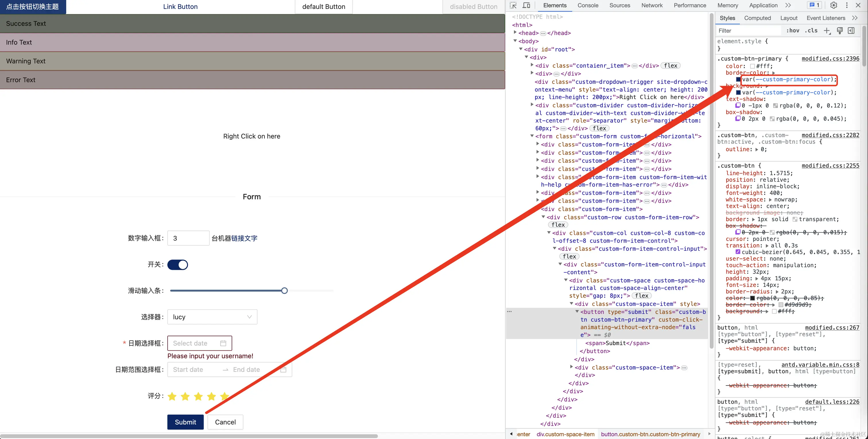Click the Submit button on the form
Screen dimensions: 868x439
pyautogui.click(x=185, y=422)
